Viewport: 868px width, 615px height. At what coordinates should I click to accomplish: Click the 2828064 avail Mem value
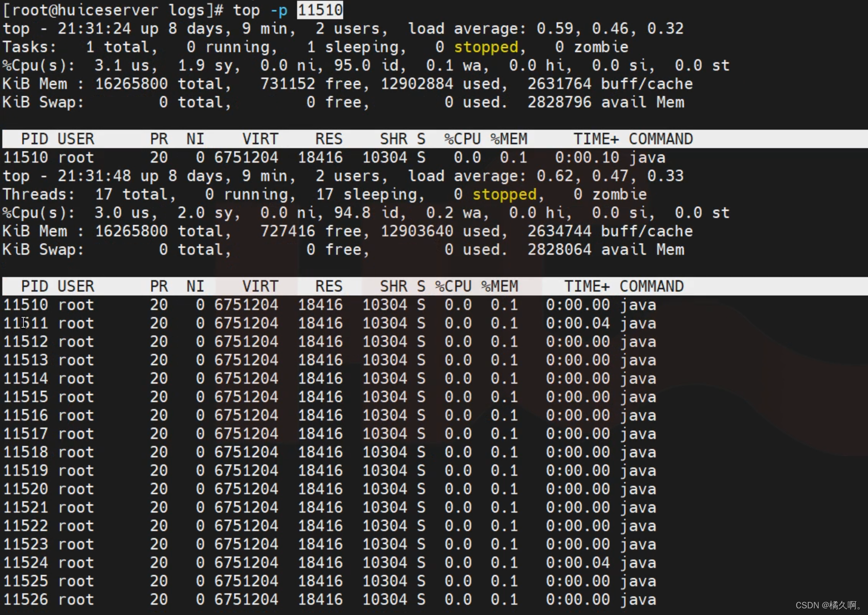coord(559,249)
